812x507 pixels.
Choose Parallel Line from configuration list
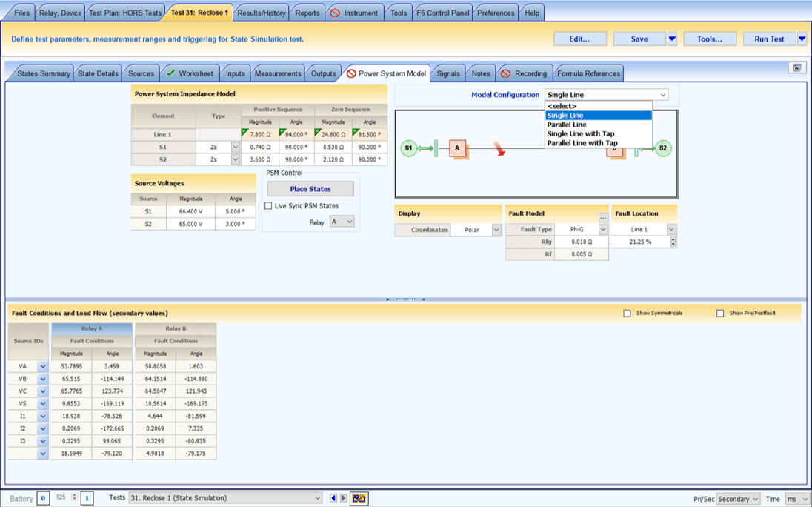point(599,125)
